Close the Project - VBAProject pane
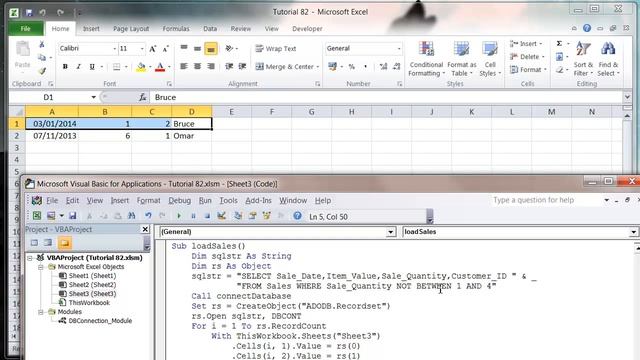Screen dimensions: 640x360 [x=145, y=229]
